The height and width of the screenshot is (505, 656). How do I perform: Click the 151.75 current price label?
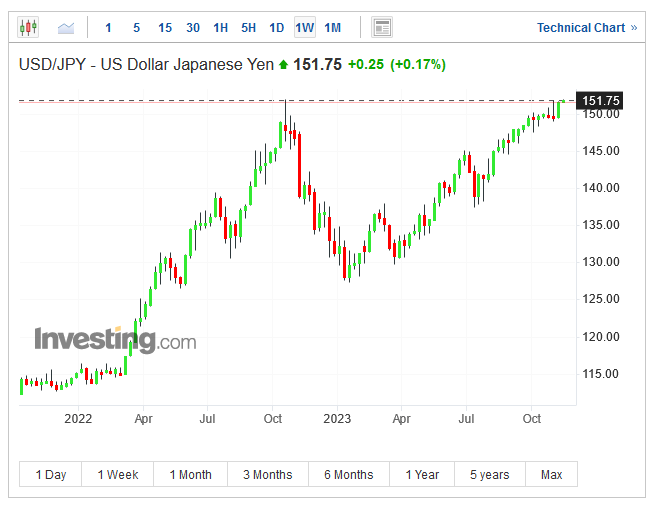coord(601,100)
